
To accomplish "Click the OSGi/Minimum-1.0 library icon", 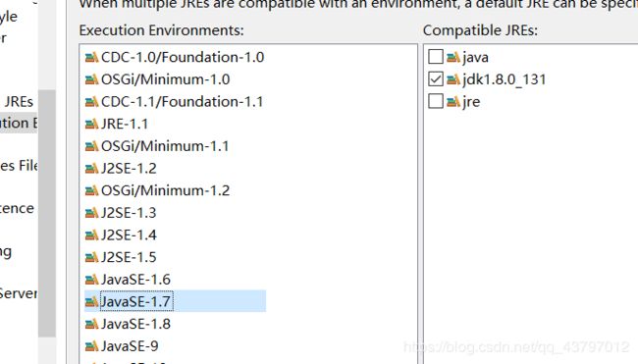I will tap(91, 79).
